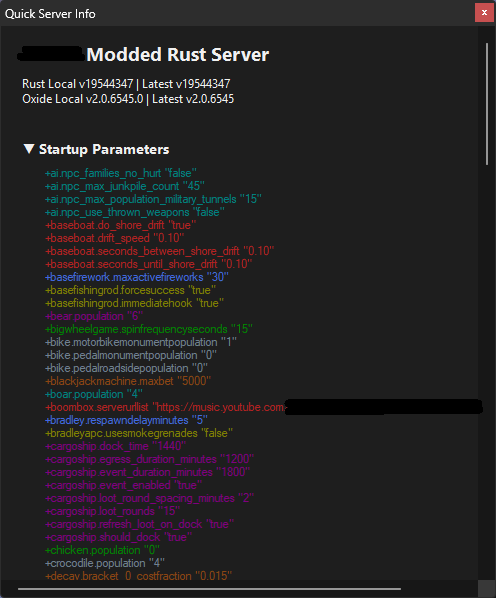
Task: Select +basefishingrod.forcesuccess "true" line
Action: point(130,290)
